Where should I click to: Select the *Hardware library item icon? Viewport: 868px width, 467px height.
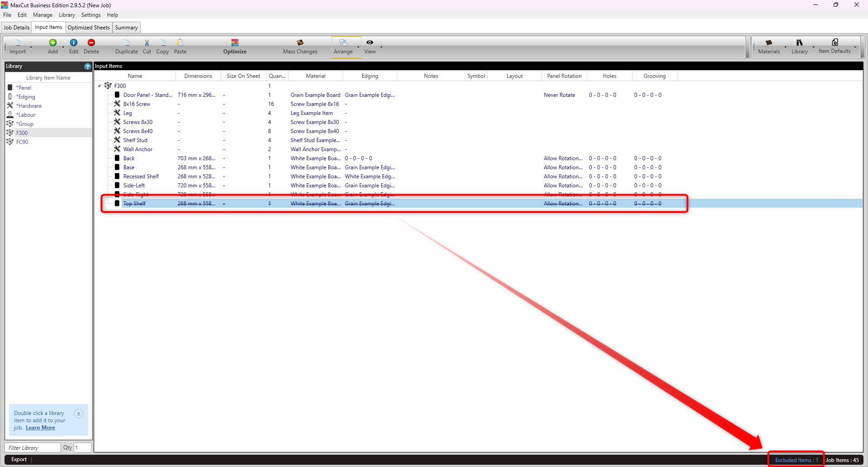pyautogui.click(x=10, y=105)
